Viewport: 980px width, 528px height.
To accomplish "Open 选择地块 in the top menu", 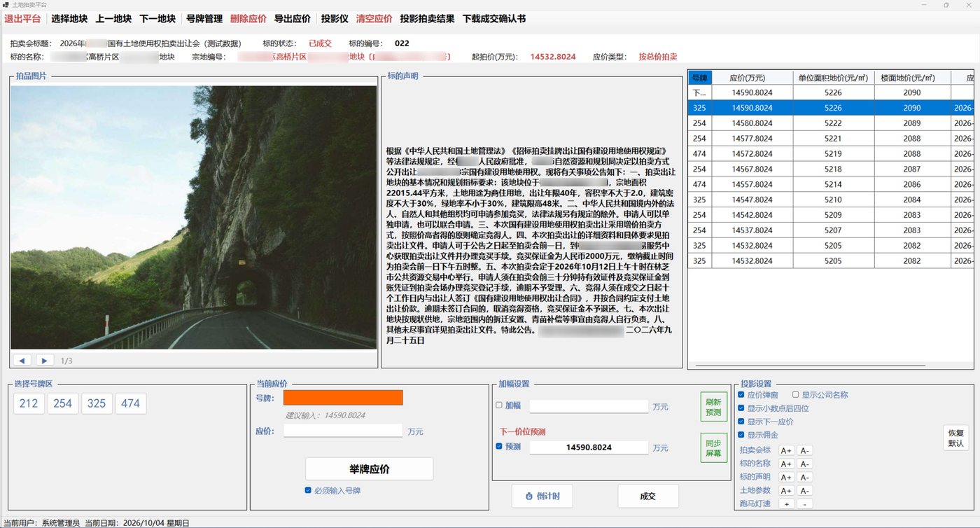I will tap(69, 19).
